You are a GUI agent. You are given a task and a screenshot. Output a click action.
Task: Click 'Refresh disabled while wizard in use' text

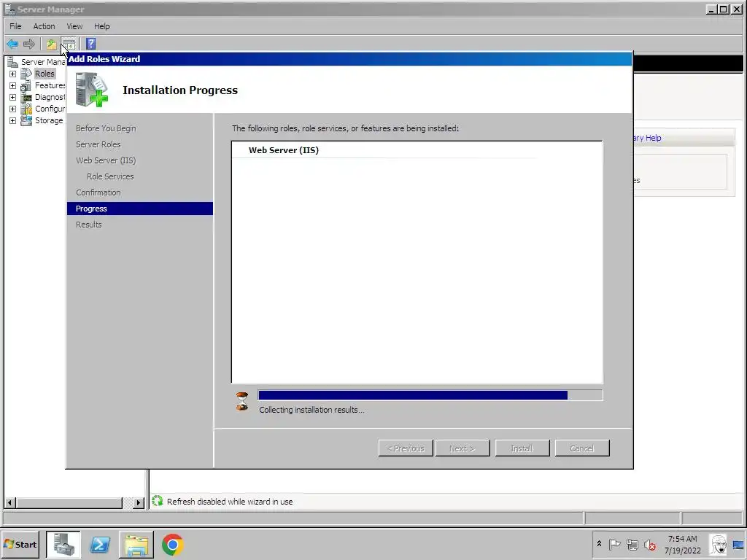point(230,502)
